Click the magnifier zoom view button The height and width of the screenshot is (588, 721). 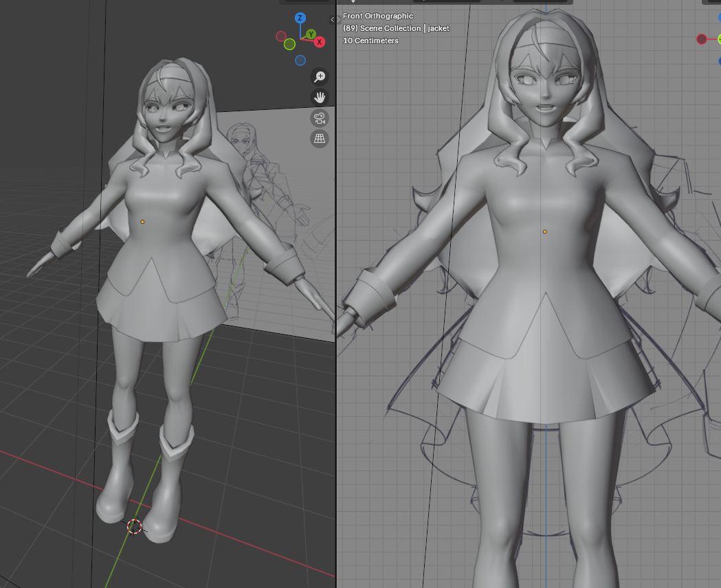tap(320, 76)
